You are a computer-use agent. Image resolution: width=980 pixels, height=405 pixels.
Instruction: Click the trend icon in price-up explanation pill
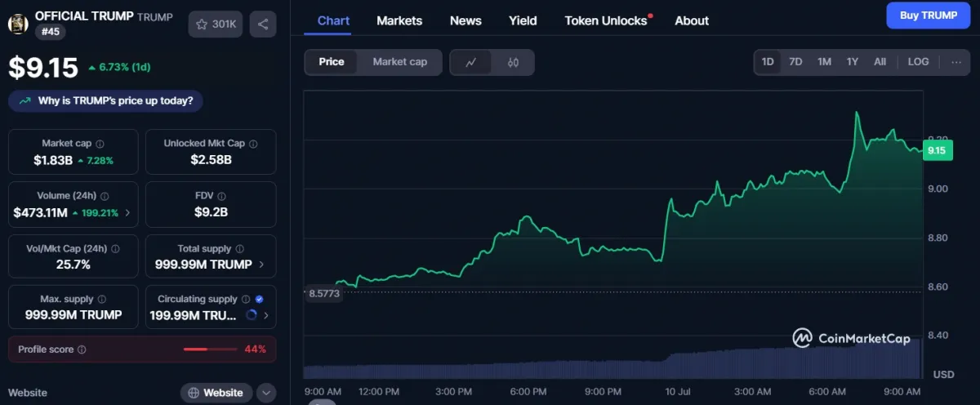point(24,101)
